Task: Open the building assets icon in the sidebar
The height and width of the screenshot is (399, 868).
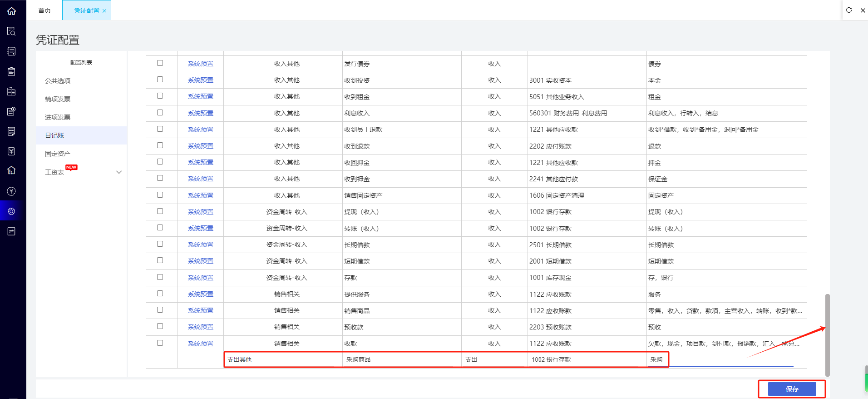Action: tap(11, 170)
